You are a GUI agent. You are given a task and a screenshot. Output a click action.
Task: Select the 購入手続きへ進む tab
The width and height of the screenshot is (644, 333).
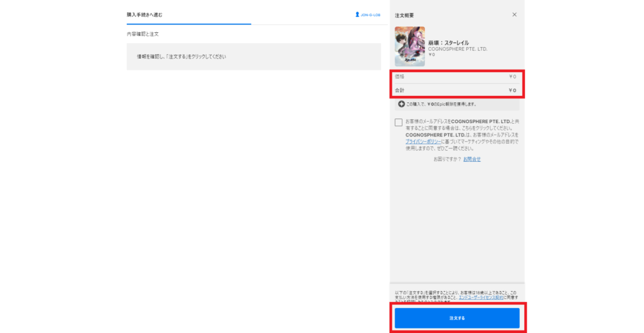pyautogui.click(x=144, y=14)
